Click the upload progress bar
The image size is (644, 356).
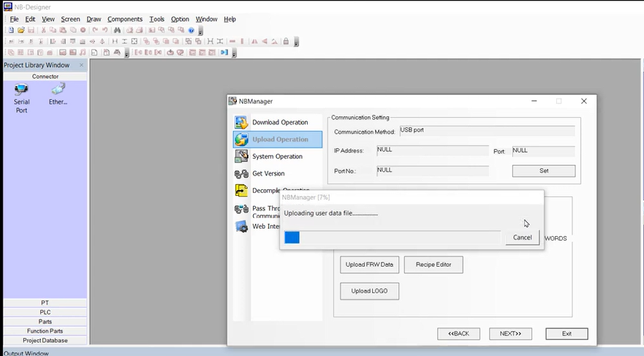tap(393, 238)
